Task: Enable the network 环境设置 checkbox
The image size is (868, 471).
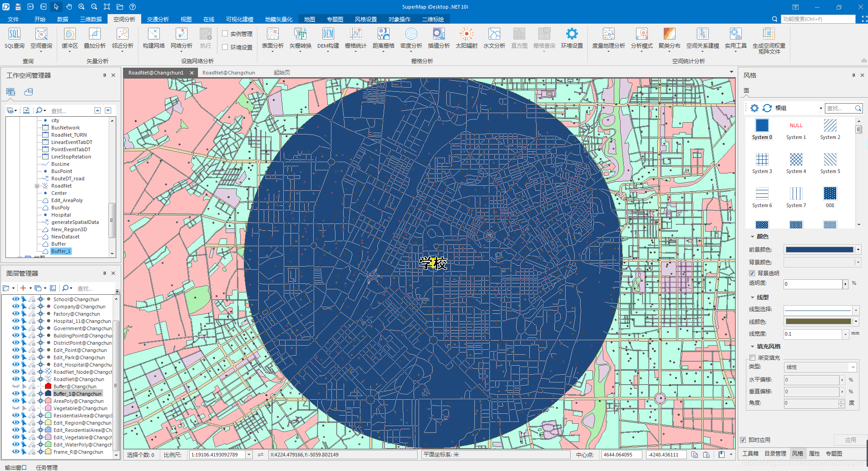Action: pyautogui.click(x=225, y=47)
